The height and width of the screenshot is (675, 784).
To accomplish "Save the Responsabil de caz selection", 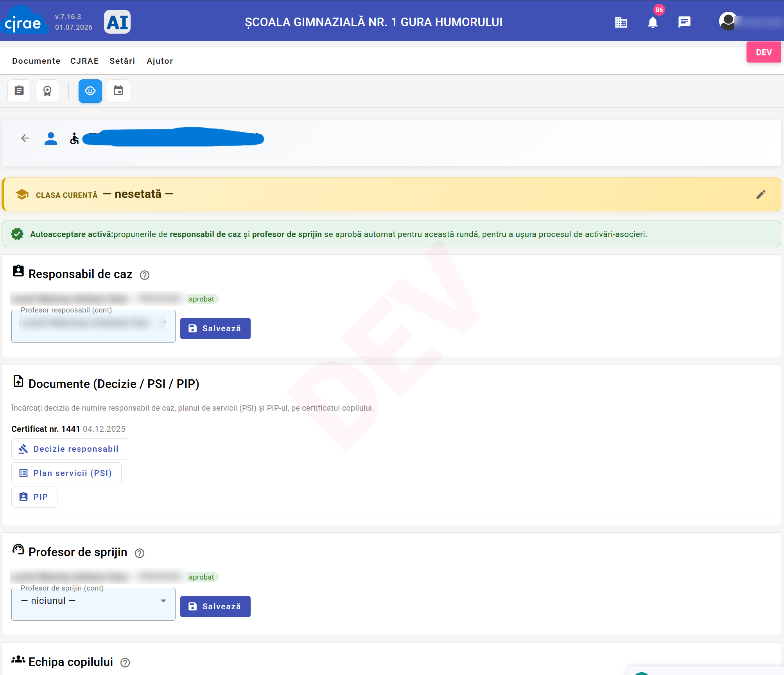I will [x=215, y=329].
